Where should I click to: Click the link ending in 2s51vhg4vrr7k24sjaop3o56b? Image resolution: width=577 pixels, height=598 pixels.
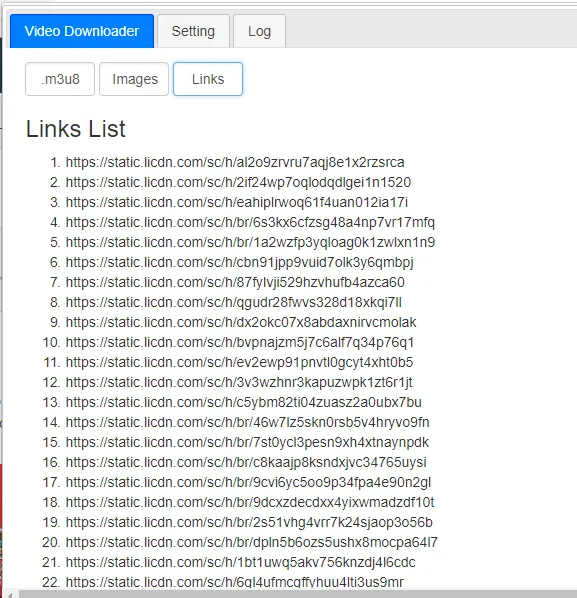click(249, 522)
